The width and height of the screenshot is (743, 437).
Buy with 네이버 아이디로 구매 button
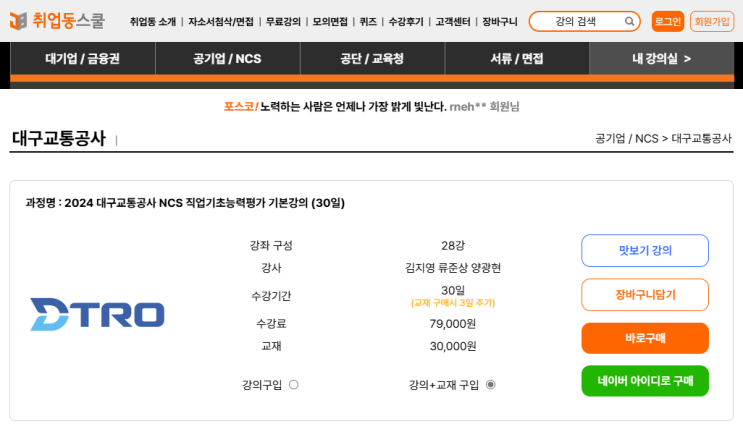(x=645, y=381)
